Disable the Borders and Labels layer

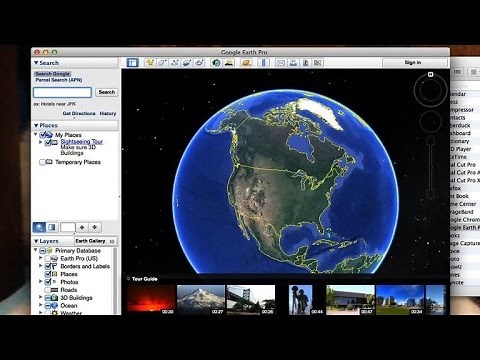coord(48,266)
